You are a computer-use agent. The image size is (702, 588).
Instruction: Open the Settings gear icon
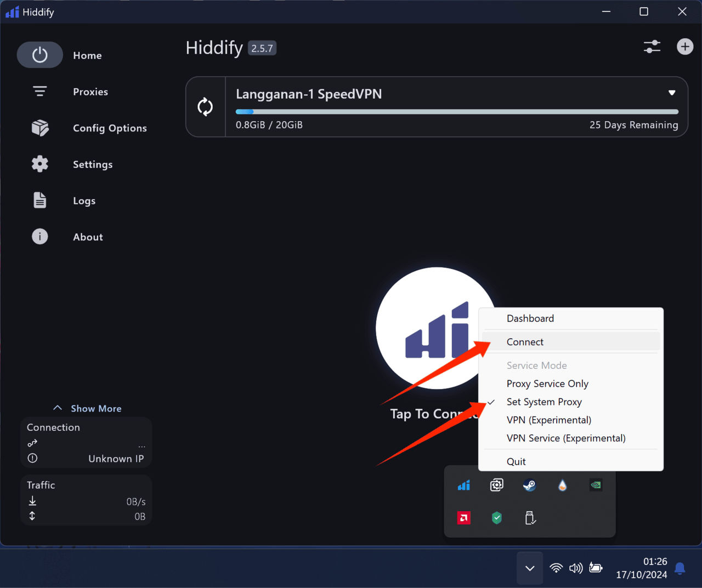(40, 164)
